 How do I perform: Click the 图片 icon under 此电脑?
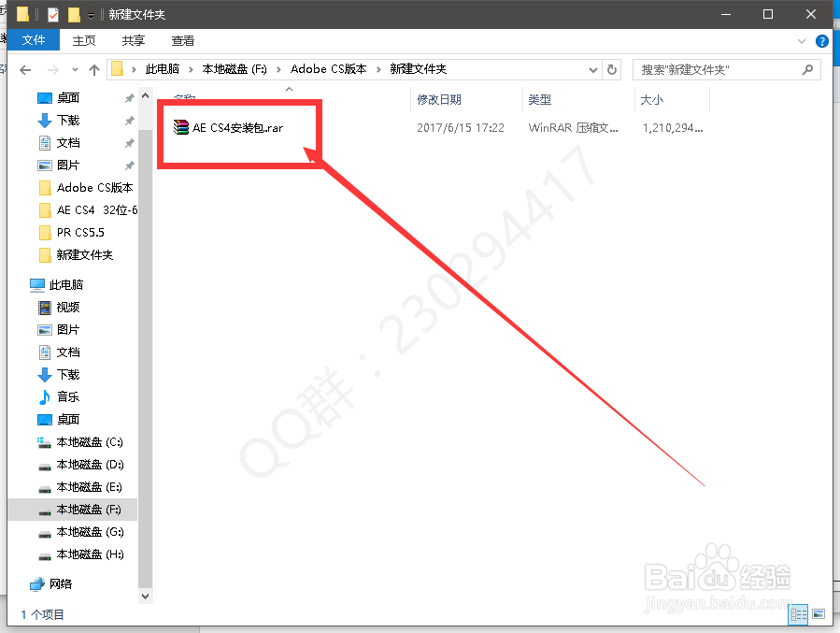[45, 330]
